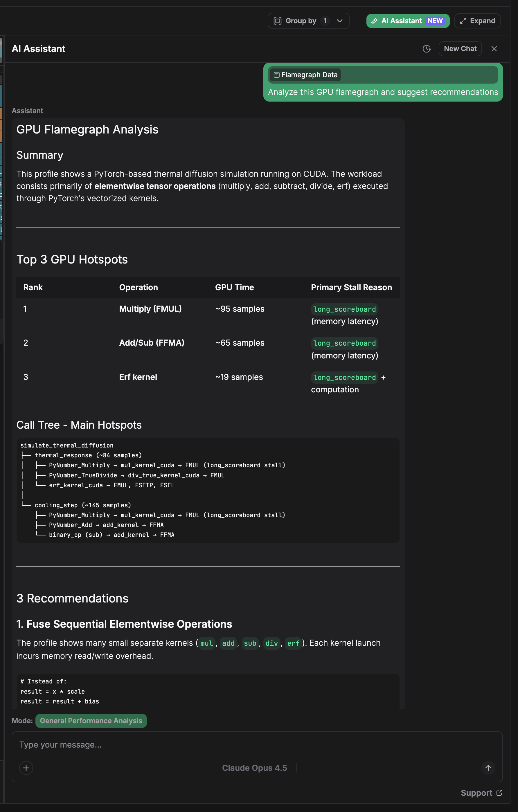Viewport: 518px width, 812px height.
Task: Close the AI Assistant panel
Action: (x=494, y=48)
